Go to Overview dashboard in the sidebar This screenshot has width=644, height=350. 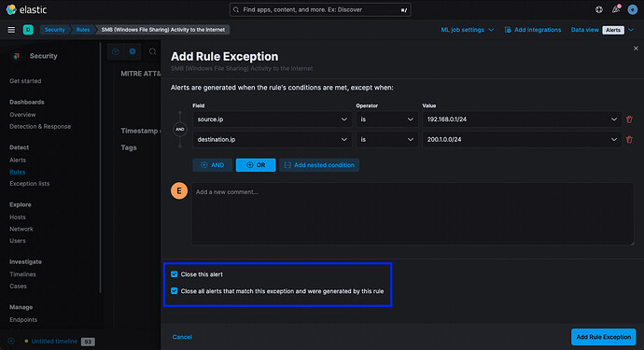[x=22, y=115]
